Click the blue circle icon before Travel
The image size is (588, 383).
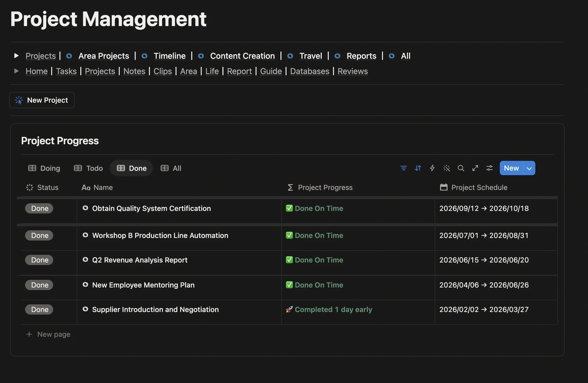click(x=290, y=56)
